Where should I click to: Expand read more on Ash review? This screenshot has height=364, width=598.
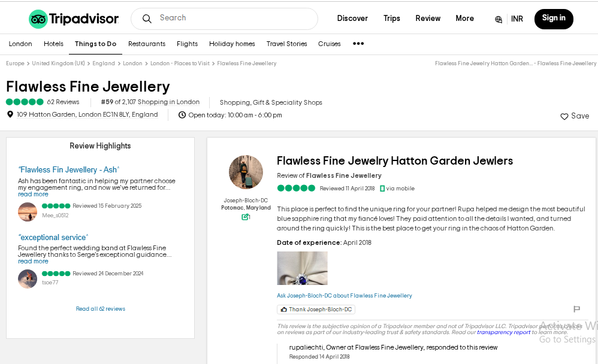33,195
